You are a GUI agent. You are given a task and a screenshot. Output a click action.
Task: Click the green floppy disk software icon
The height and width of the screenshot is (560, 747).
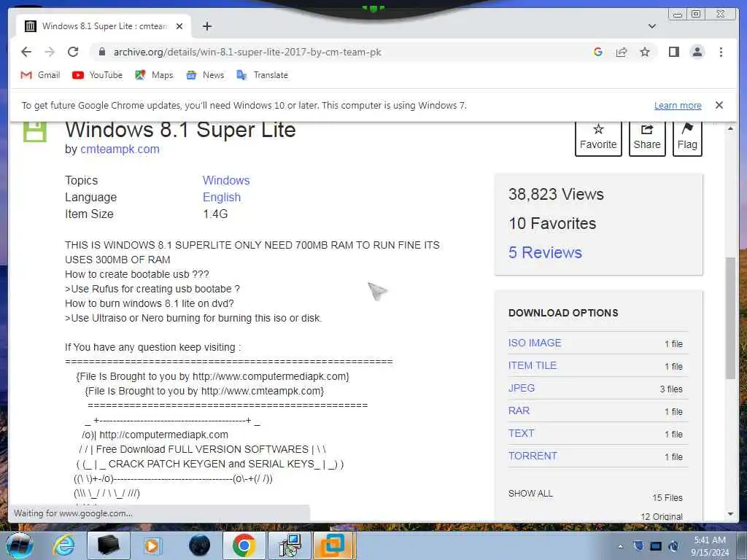pyautogui.click(x=35, y=131)
